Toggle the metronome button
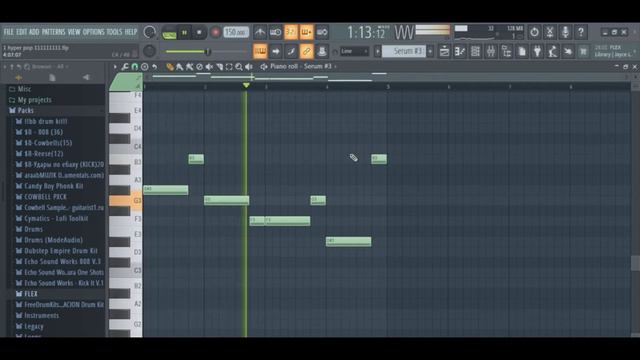This screenshot has width=640, height=360. (260, 32)
